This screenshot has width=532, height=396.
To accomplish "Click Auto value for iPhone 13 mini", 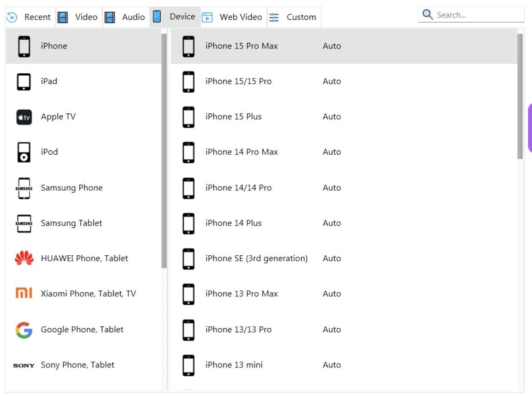I will pyautogui.click(x=332, y=365).
